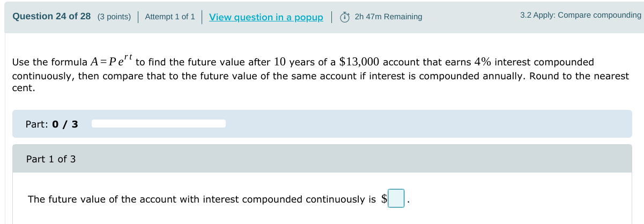
Task: Click the (3 points) label
Action: pos(114,17)
